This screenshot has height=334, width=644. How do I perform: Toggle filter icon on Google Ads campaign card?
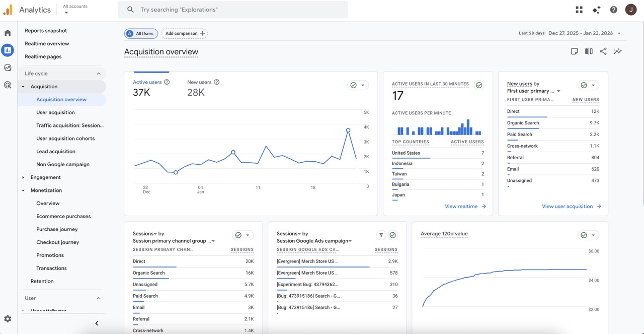tap(381, 235)
